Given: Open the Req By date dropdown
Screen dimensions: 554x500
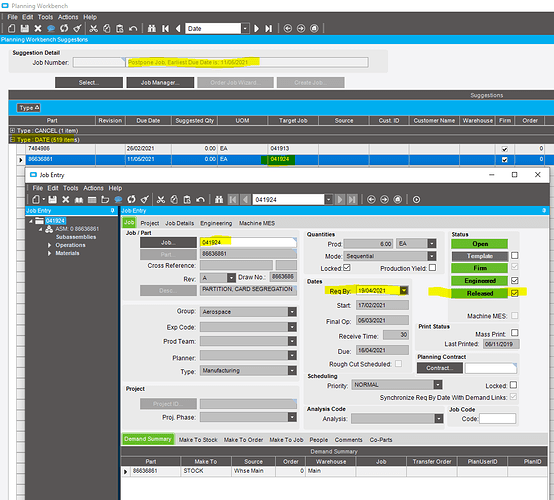Looking at the screenshot, I should coord(404,290).
